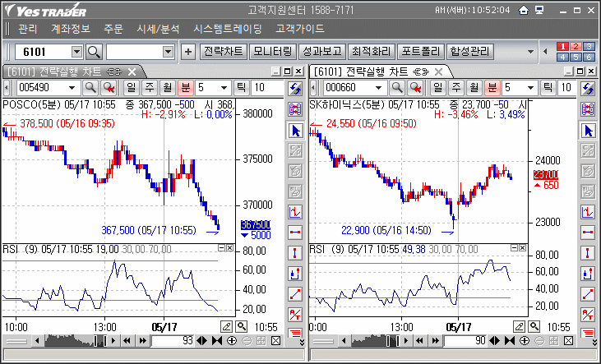This screenshot has height=364, width=601.
Task: Toggle 일 (daily) period in POSCO chart
Action: pos(131,88)
